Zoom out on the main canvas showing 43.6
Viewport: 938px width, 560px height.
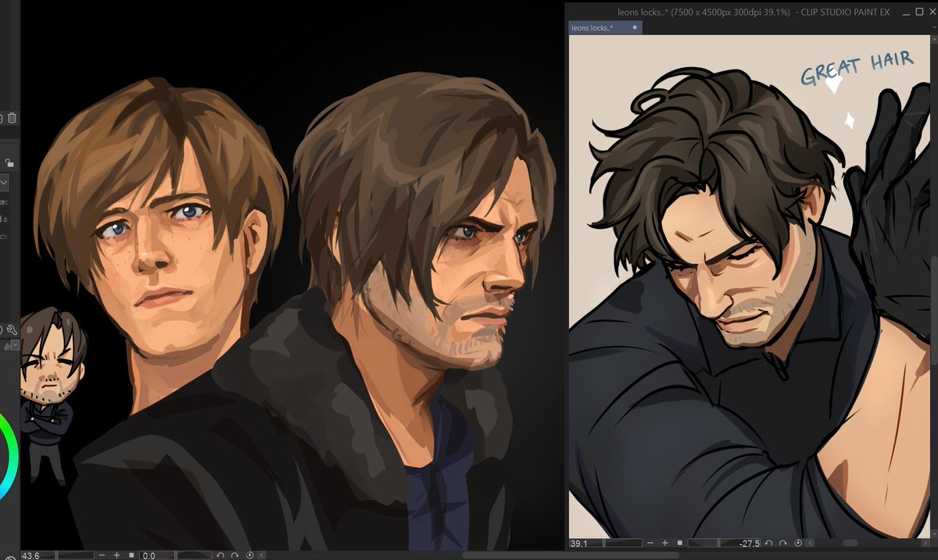(102, 555)
